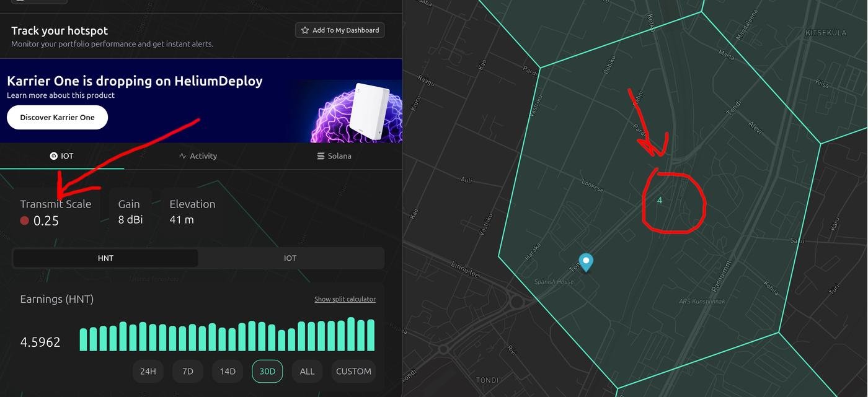Viewport: 868px width, 397px height.
Task: Click the 4.5962 earnings total
Action: (40, 342)
